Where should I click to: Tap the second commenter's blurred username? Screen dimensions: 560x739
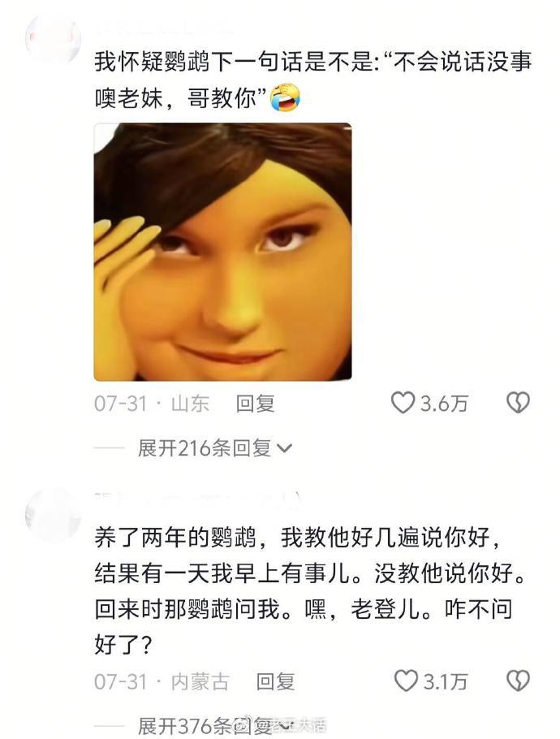click(198, 501)
